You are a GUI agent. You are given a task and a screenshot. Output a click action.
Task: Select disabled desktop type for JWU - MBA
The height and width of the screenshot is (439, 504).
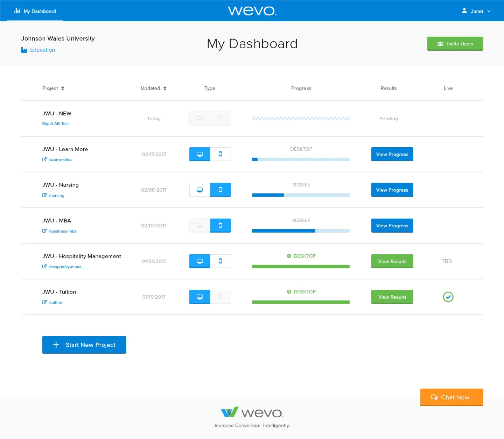click(199, 226)
